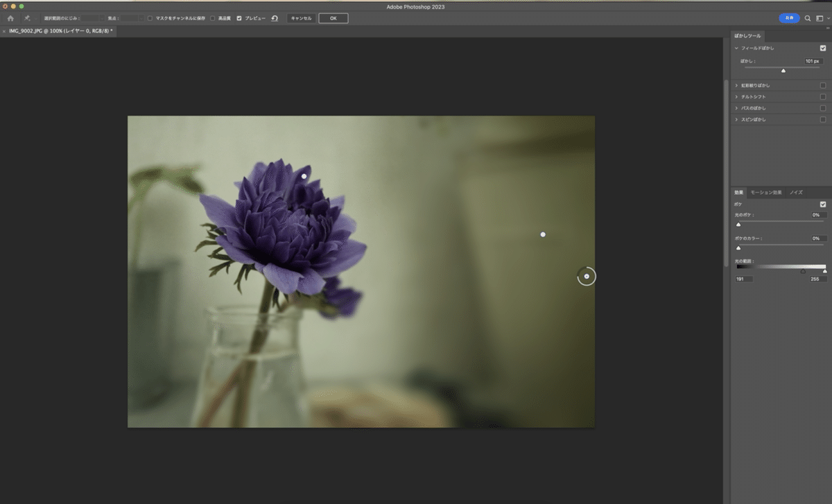Click the キャンセル button
Image resolution: width=832 pixels, height=504 pixels.
point(301,18)
